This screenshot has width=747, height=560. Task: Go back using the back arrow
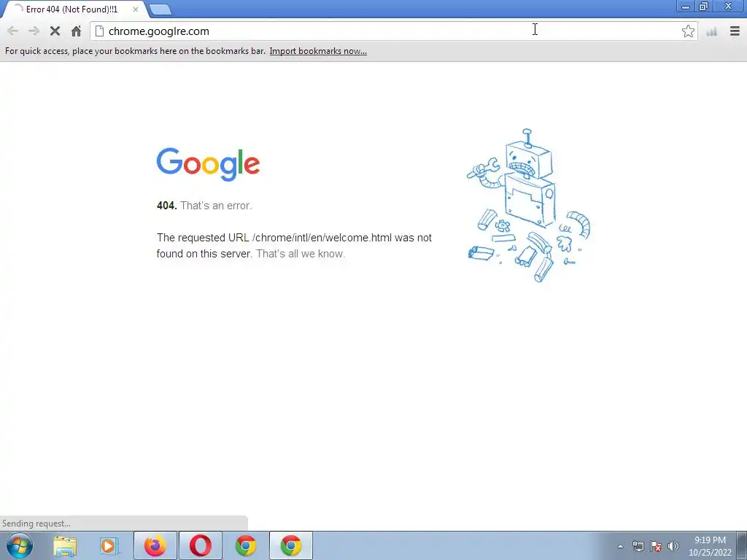(13, 31)
